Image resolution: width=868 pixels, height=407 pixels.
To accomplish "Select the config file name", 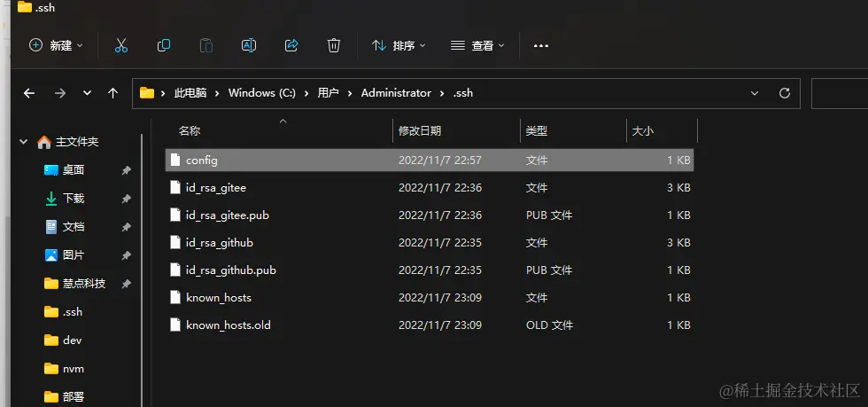I will (x=202, y=160).
